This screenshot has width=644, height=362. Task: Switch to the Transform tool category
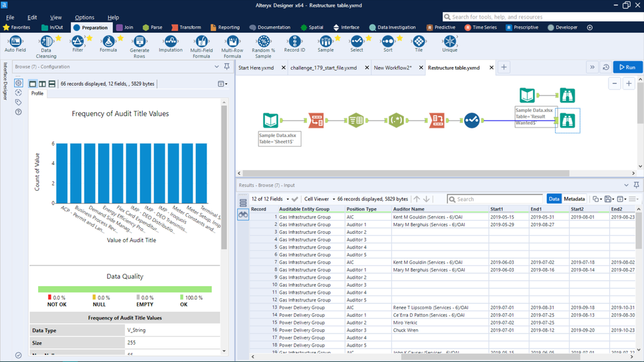pos(186,28)
